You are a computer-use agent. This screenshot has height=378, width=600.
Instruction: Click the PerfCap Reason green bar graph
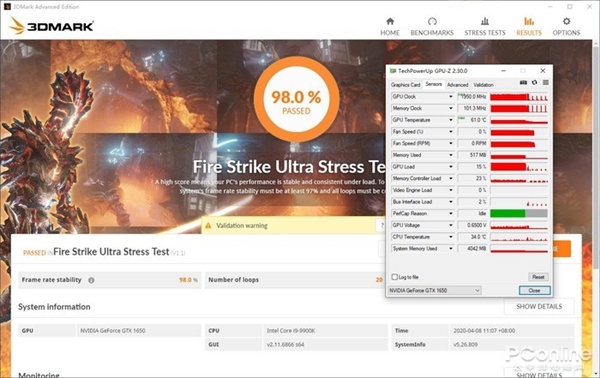(508, 213)
